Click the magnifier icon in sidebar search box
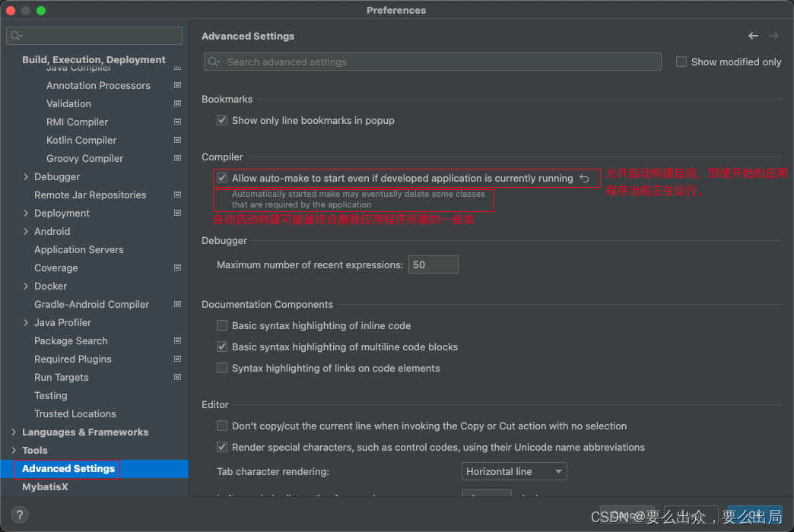Screen dimensions: 794x532 click(x=16, y=36)
